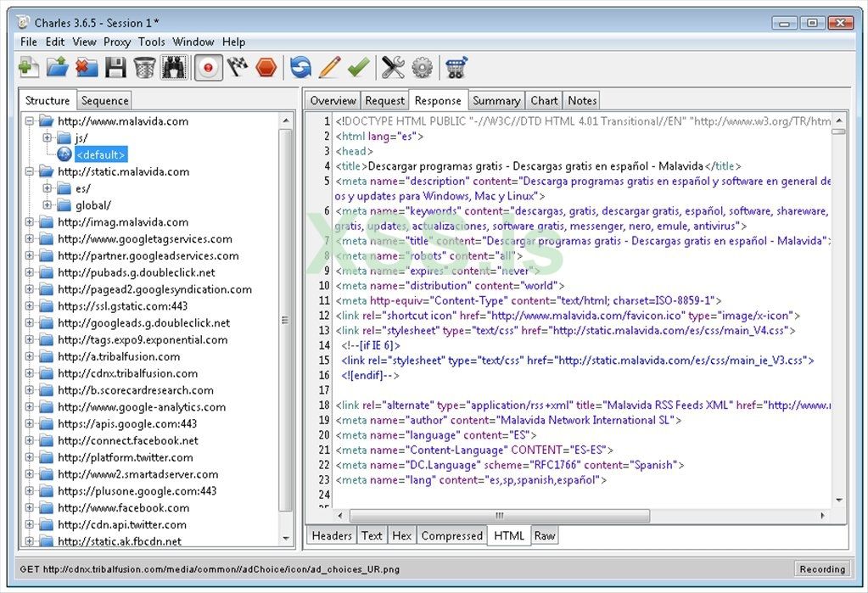Image resolution: width=868 pixels, height=593 pixels.
Task: Save the session with floppy disk icon
Action: [x=115, y=67]
